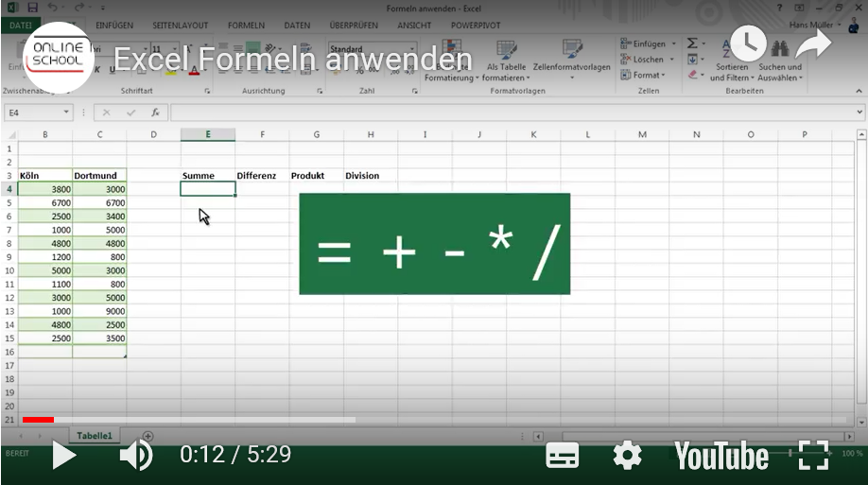Screen dimensions: 868x485
Task: Open Einfügen cells dropdown
Action: [648, 43]
